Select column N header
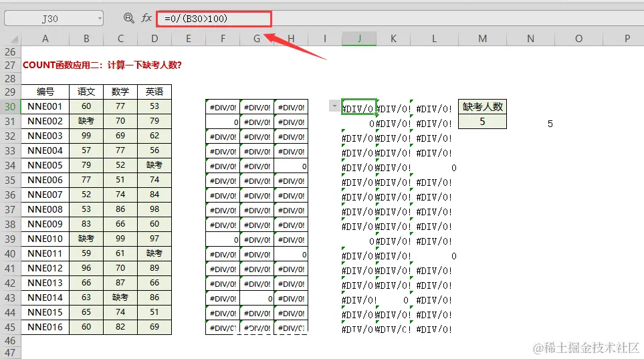This screenshot has width=644, height=359. pos(530,39)
